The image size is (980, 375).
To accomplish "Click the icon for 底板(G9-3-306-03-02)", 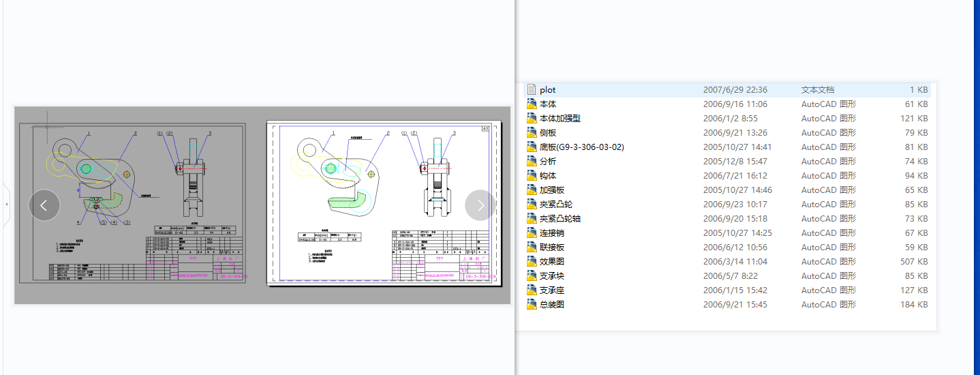I will click(x=532, y=147).
